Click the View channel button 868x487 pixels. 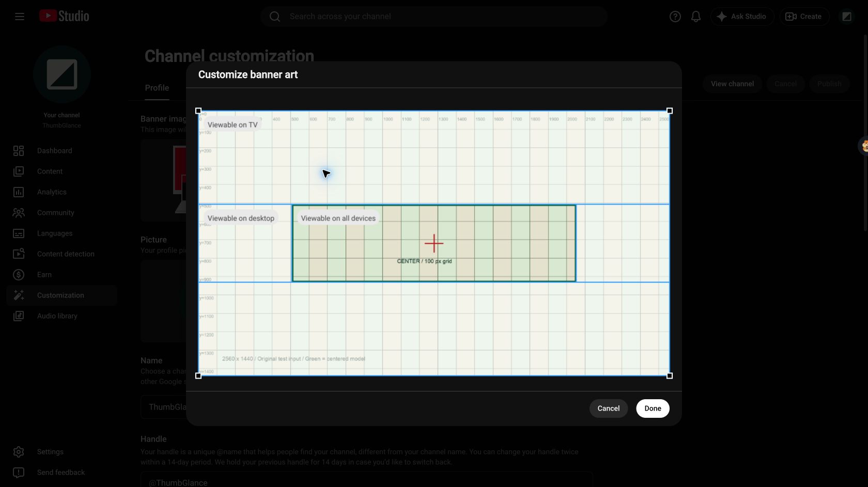(x=732, y=84)
